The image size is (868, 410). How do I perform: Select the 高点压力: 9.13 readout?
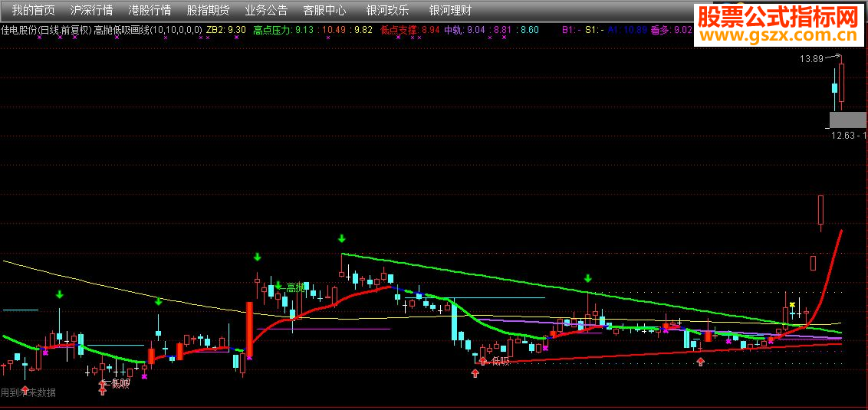point(283,30)
